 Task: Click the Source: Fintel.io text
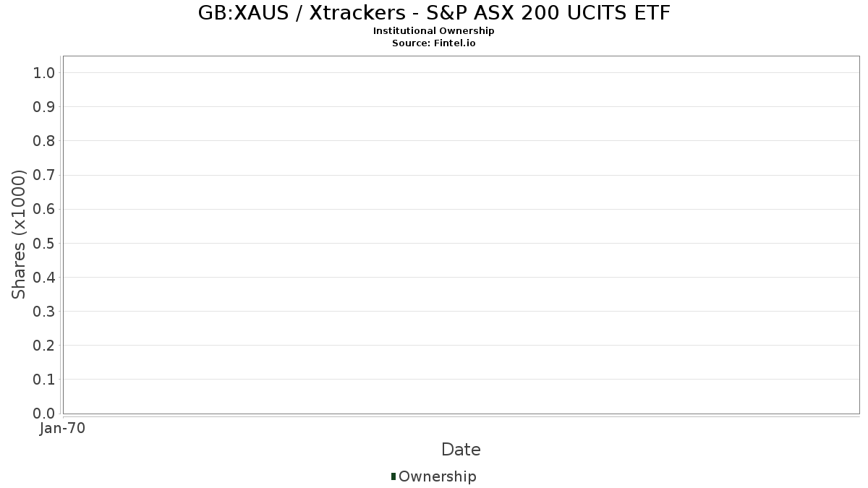tap(433, 43)
